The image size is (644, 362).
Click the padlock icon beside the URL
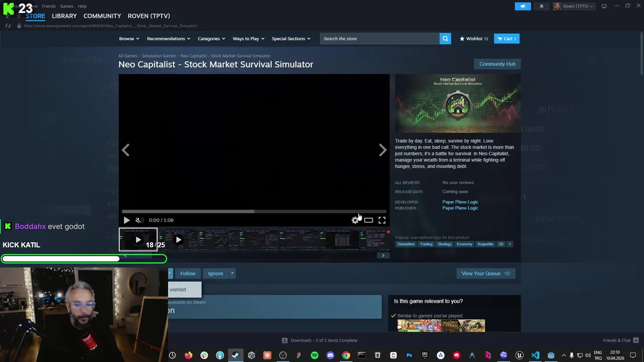pyautogui.click(x=19, y=26)
